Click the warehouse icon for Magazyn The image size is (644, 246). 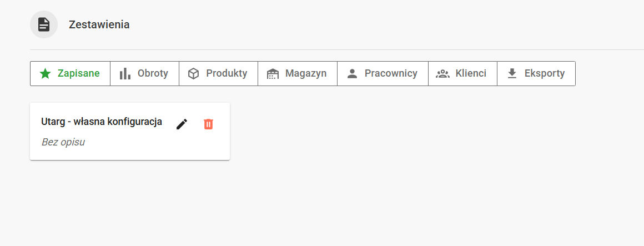pyautogui.click(x=273, y=73)
